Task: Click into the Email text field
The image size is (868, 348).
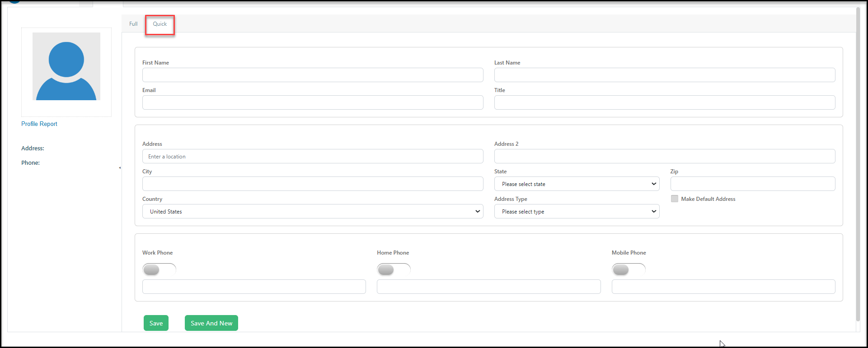Action: tap(313, 102)
